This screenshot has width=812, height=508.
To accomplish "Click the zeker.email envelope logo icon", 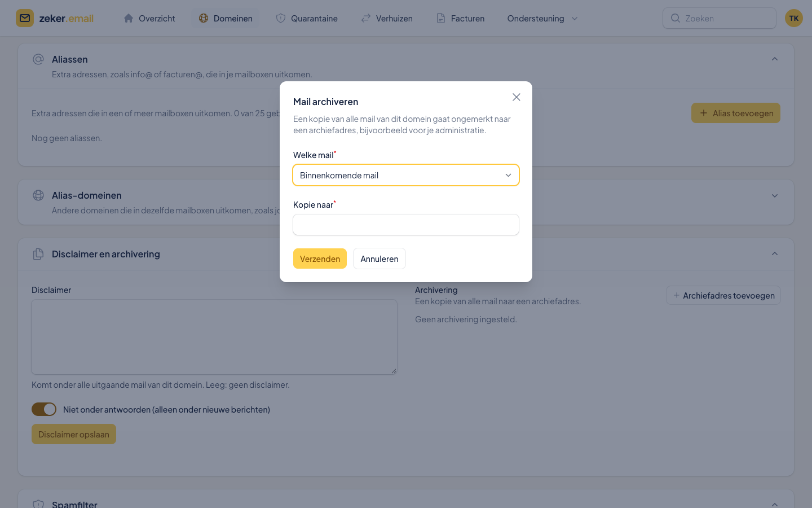I will tap(25, 18).
